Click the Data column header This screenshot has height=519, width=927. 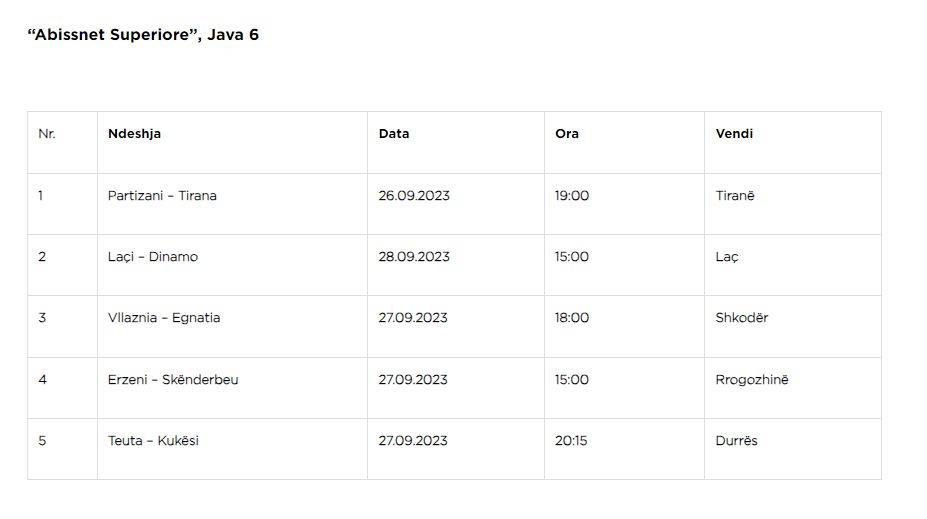pos(456,142)
